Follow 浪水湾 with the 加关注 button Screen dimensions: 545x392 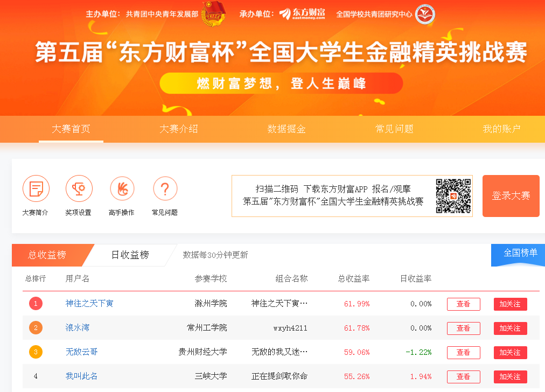[510, 328]
